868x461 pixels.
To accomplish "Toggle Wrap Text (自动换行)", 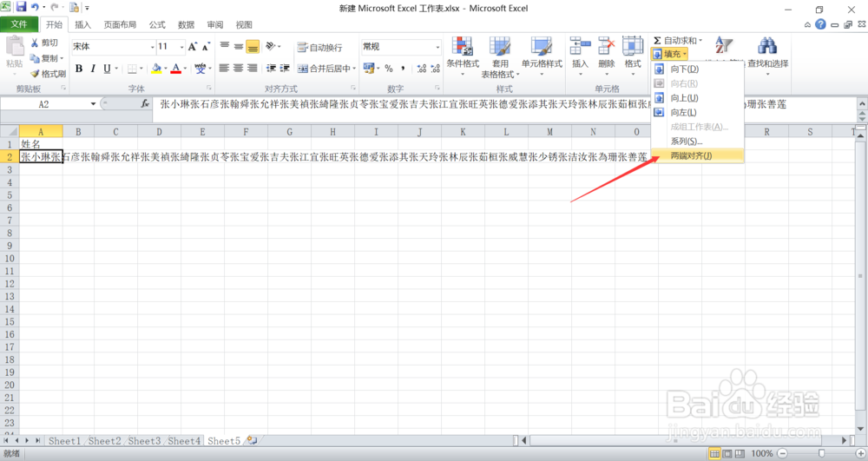I will tap(320, 47).
